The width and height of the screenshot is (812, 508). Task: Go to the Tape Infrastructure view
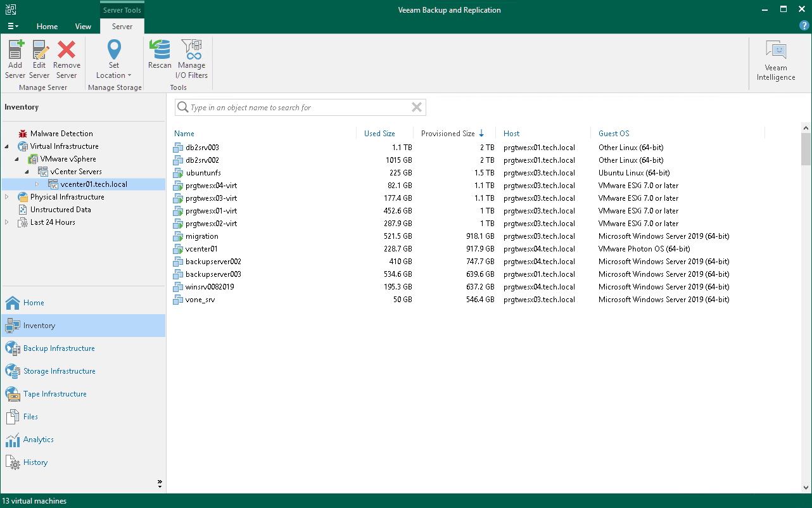coord(54,394)
